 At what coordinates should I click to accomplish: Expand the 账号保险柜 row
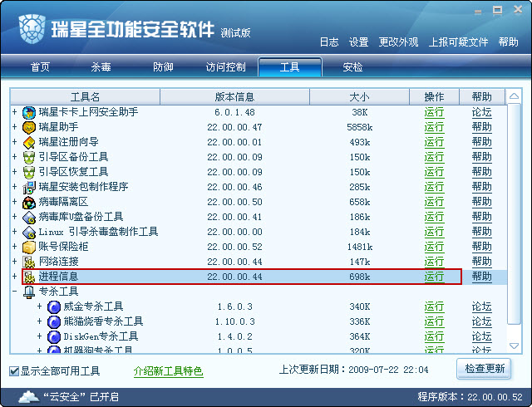coord(15,246)
